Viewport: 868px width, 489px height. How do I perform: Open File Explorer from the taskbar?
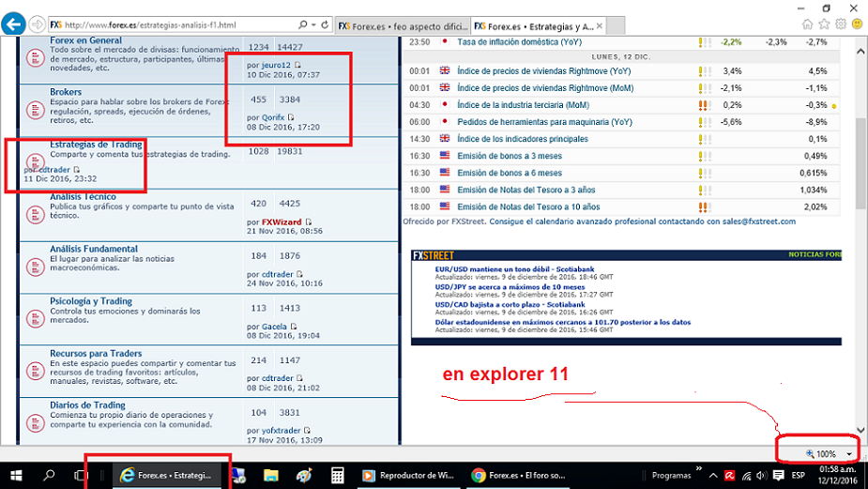270,476
